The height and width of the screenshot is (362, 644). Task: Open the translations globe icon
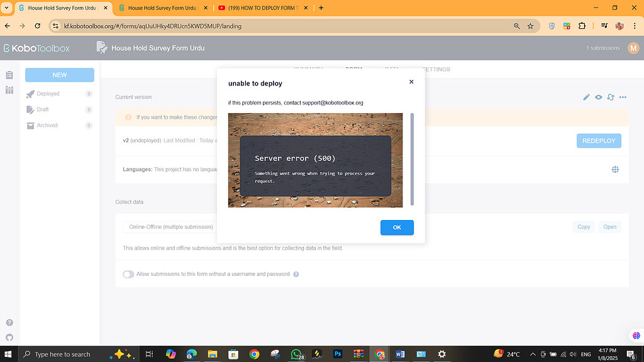click(x=615, y=170)
